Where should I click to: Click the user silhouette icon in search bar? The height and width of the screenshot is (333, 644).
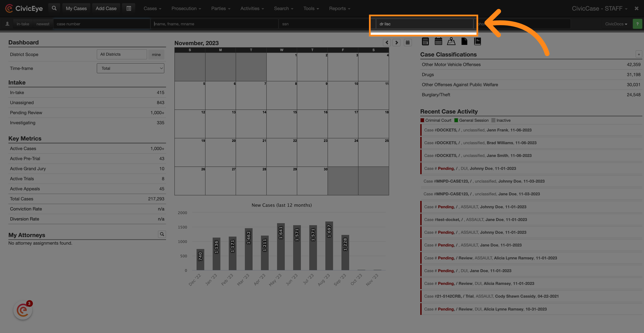[x=7, y=24]
